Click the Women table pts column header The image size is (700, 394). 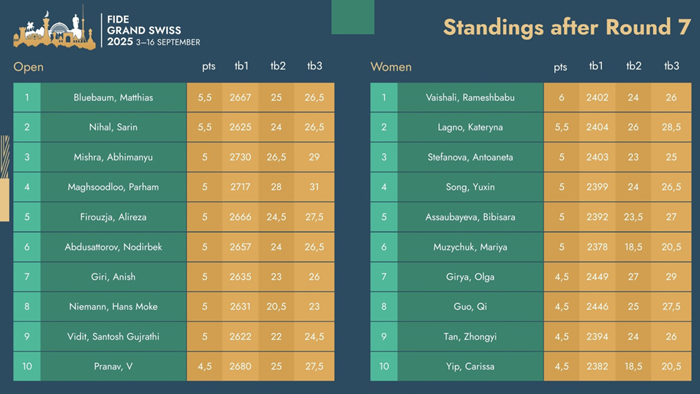point(560,67)
